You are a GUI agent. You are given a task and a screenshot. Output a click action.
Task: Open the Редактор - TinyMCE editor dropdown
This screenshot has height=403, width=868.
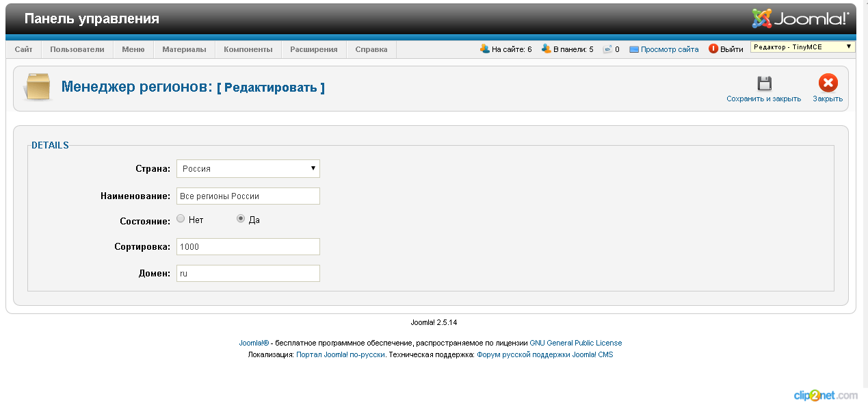coord(803,47)
